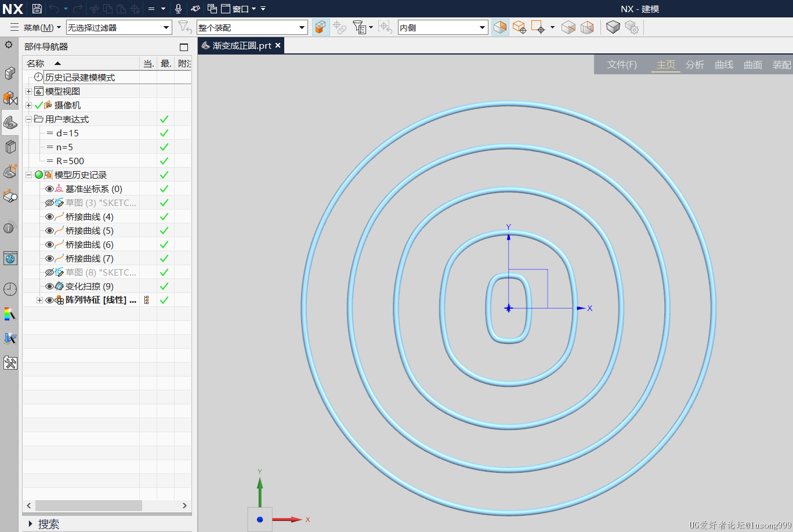The image size is (793, 532).
Task: Toggle visibility of 变化扫掠 (9)
Action: pos(49,286)
